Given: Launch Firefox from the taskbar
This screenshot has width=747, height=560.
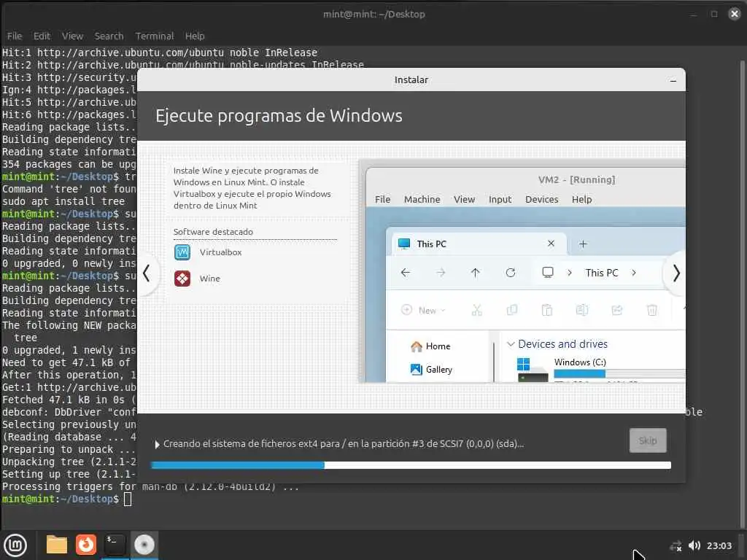Looking at the screenshot, I should click(x=86, y=545).
